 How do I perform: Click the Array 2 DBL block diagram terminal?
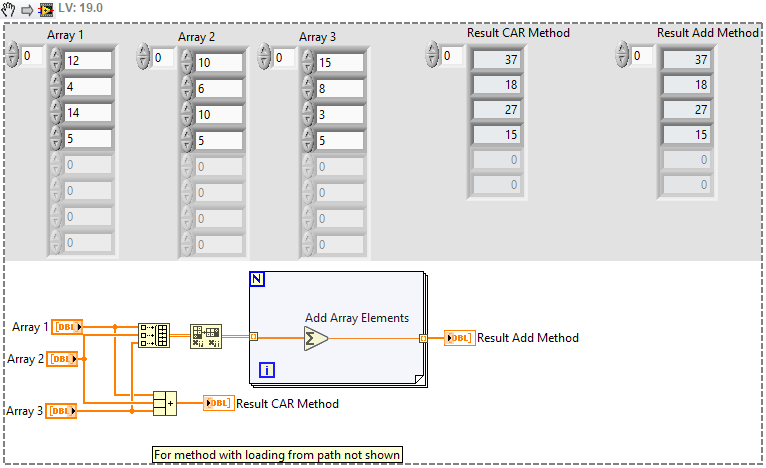point(62,359)
